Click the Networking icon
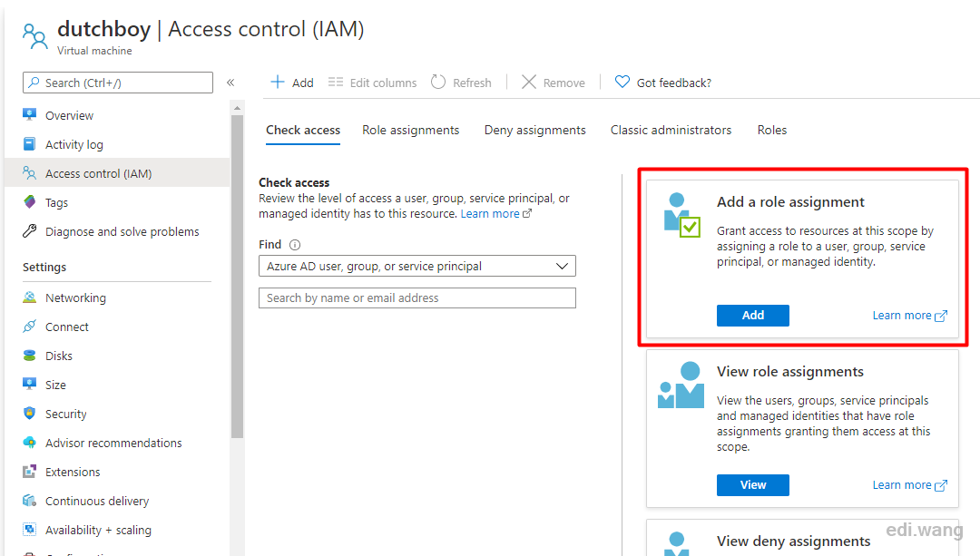This screenshot has height=556, width=980. click(29, 298)
